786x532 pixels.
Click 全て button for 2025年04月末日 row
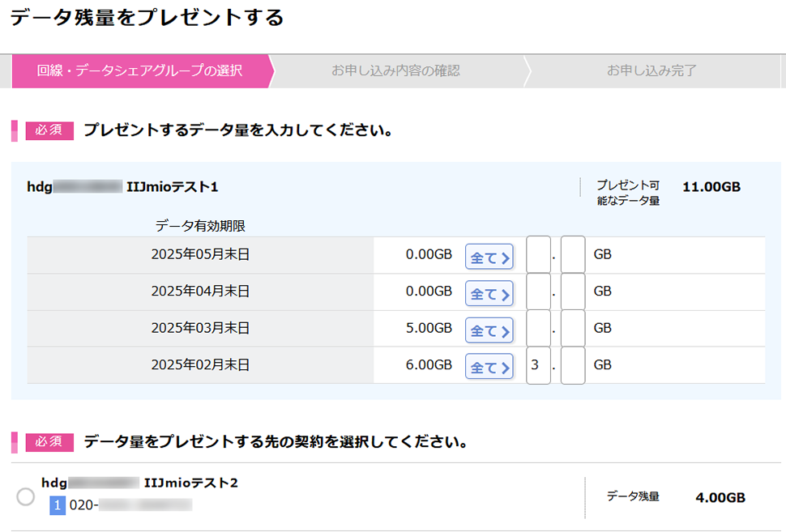(x=489, y=294)
